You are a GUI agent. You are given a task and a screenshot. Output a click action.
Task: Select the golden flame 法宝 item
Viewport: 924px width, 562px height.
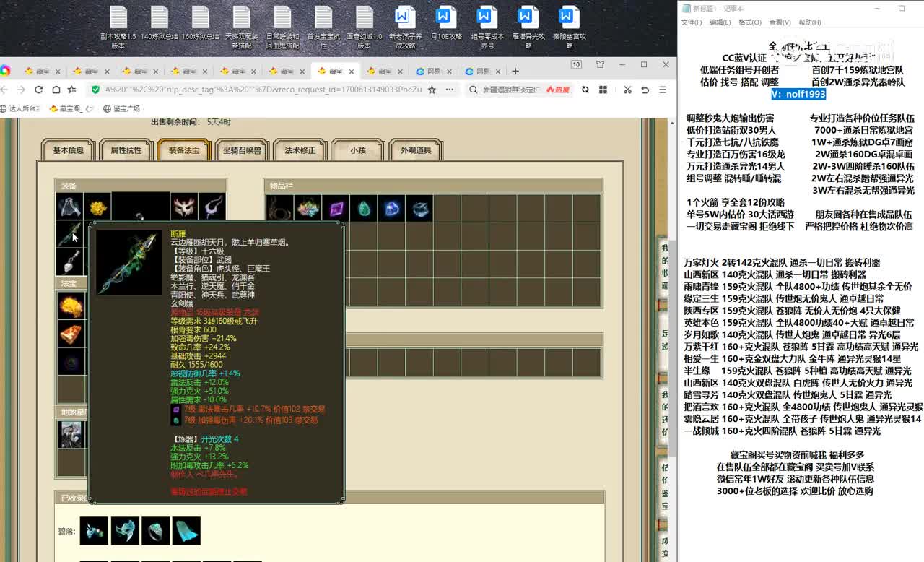[71, 306]
